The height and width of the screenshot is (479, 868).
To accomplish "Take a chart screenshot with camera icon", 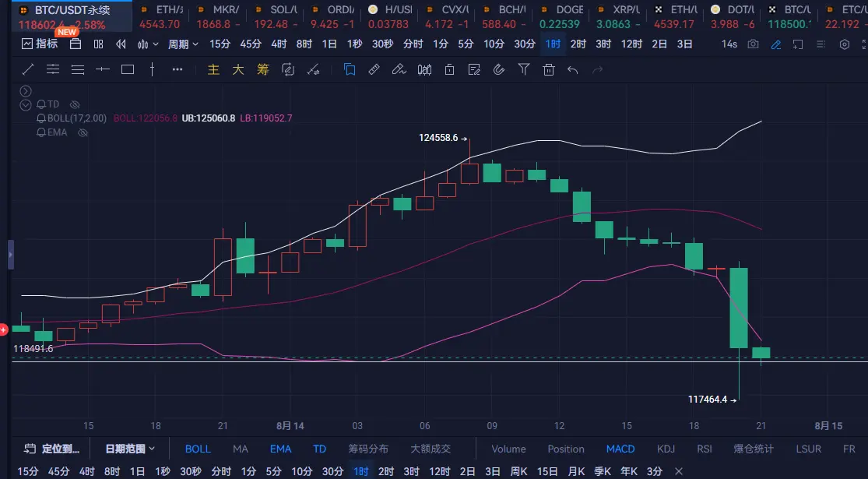I will click(x=753, y=44).
